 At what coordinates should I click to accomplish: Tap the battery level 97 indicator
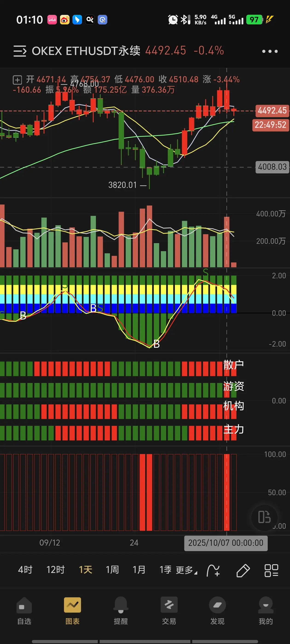pos(254,20)
